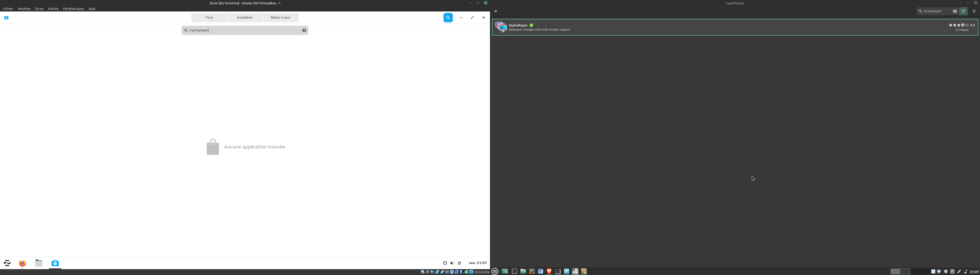Open the Zorin start menu

7,263
